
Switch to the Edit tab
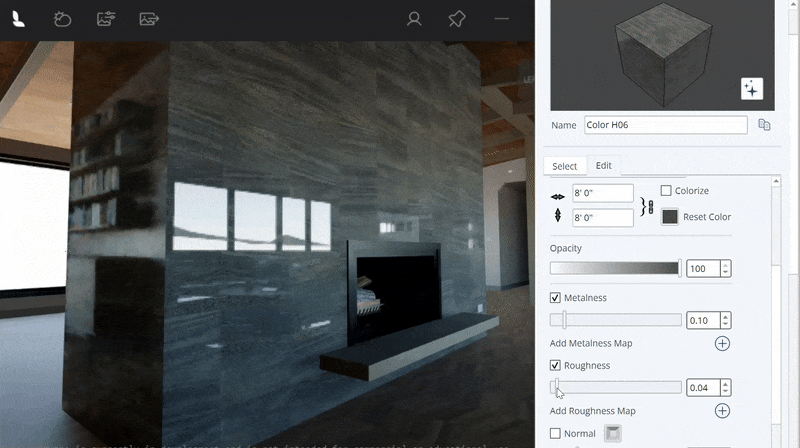(604, 166)
